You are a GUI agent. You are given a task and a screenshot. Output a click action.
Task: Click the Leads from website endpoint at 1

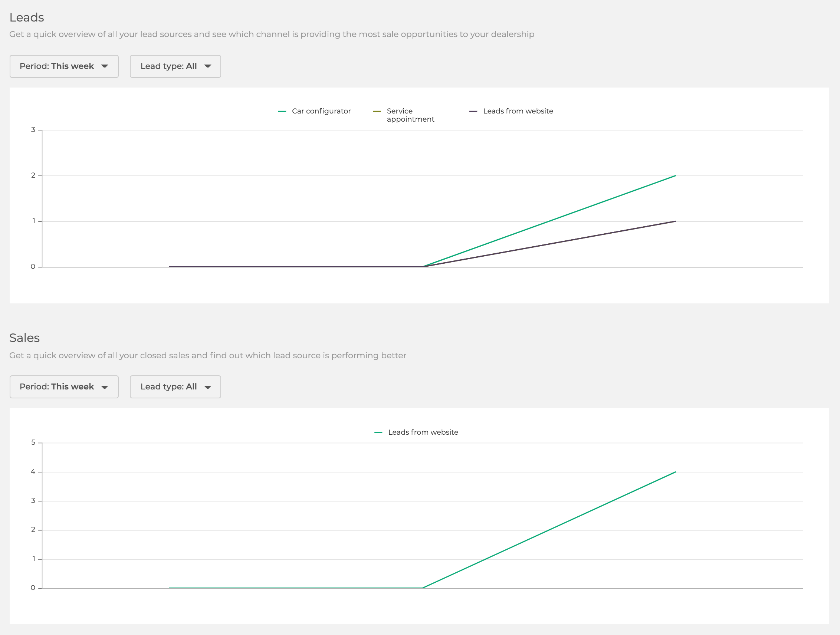[676, 221]
